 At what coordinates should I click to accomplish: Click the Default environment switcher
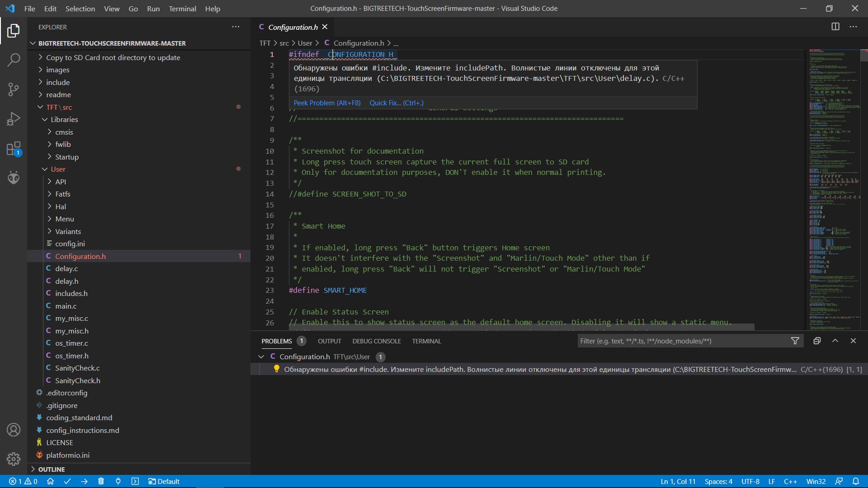coord(164,482)
